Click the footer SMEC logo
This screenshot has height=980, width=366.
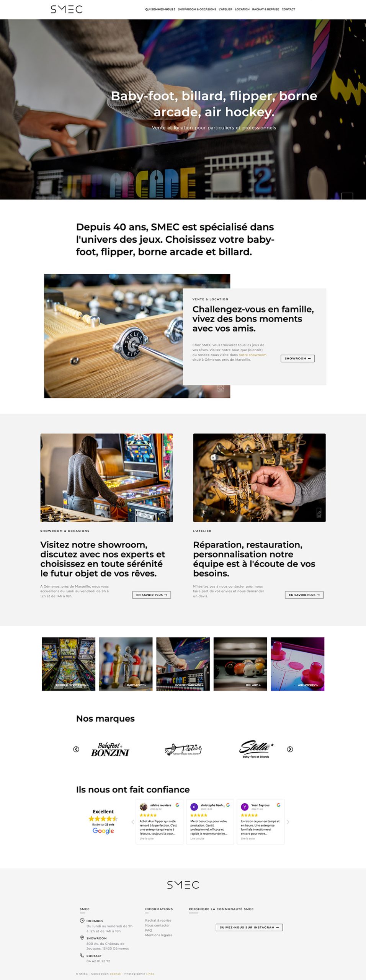(183, 885)
